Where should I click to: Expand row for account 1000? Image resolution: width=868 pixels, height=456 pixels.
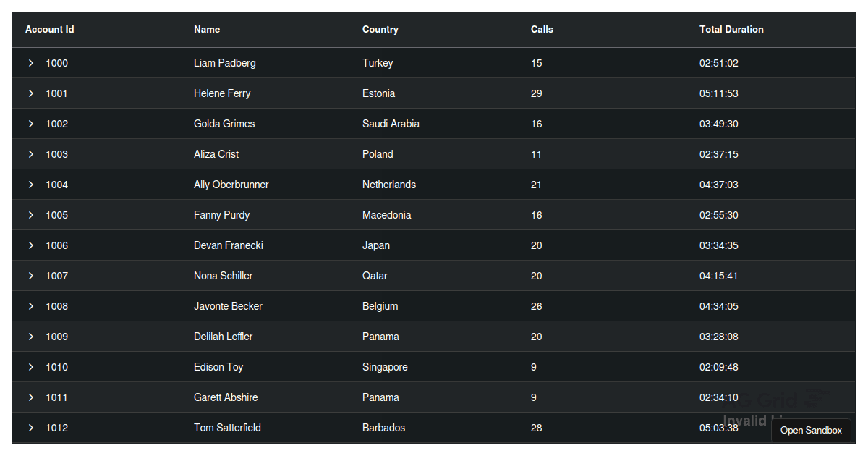click(x=31, y=63)
